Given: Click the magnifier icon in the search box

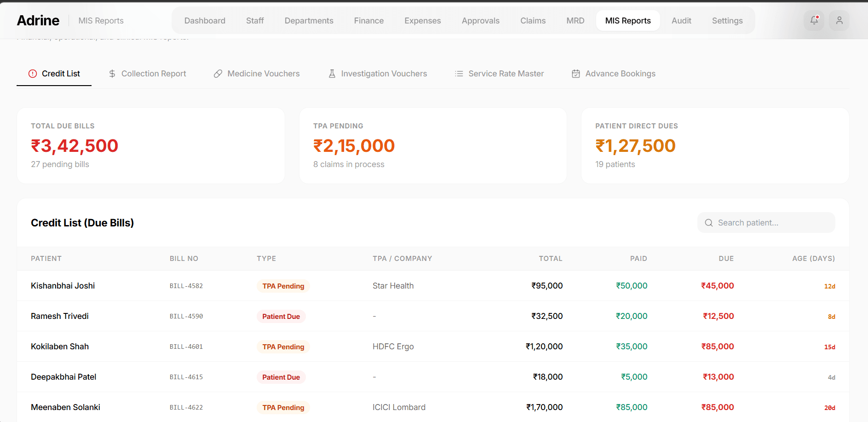Looking at the screenshot, I should 709,222.
